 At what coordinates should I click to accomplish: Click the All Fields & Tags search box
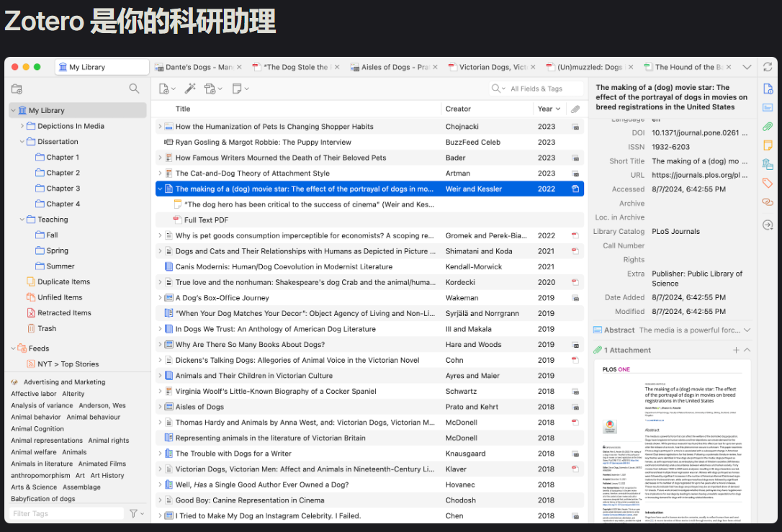pyautogui.click(x=536, y=89)
